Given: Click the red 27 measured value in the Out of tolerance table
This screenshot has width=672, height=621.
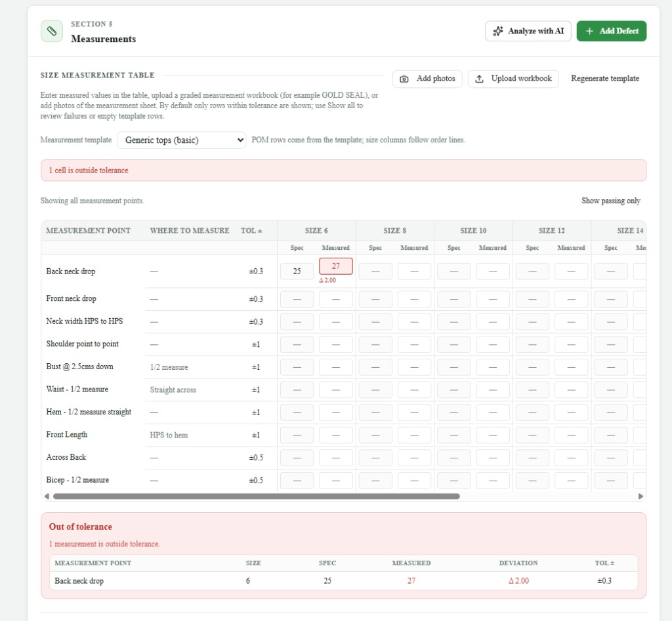Looking at the screenshot, I should click(x=411, y=581).
